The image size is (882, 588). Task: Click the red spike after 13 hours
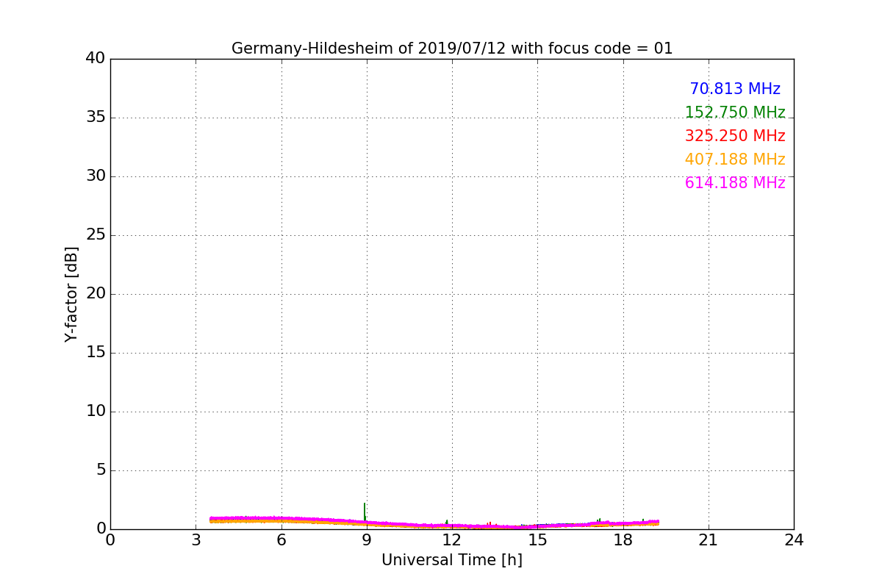pyautogui.click(x=489, y=524)
